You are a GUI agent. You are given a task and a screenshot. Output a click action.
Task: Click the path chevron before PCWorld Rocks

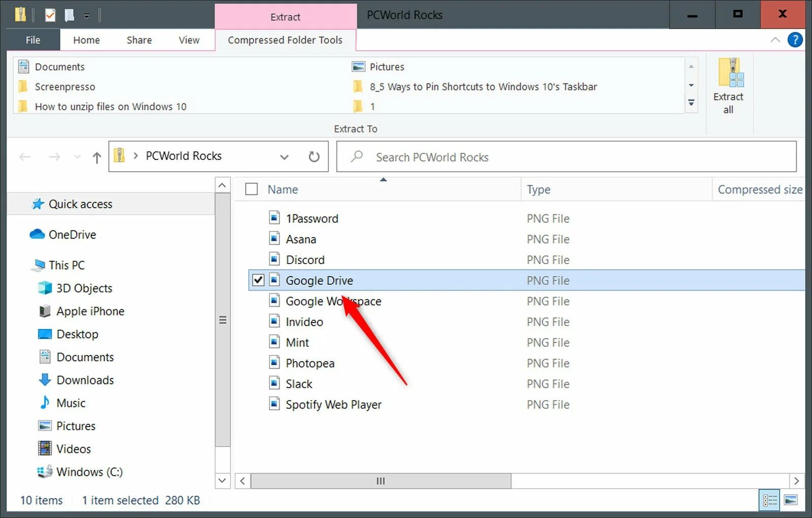[x=136, y=156]
